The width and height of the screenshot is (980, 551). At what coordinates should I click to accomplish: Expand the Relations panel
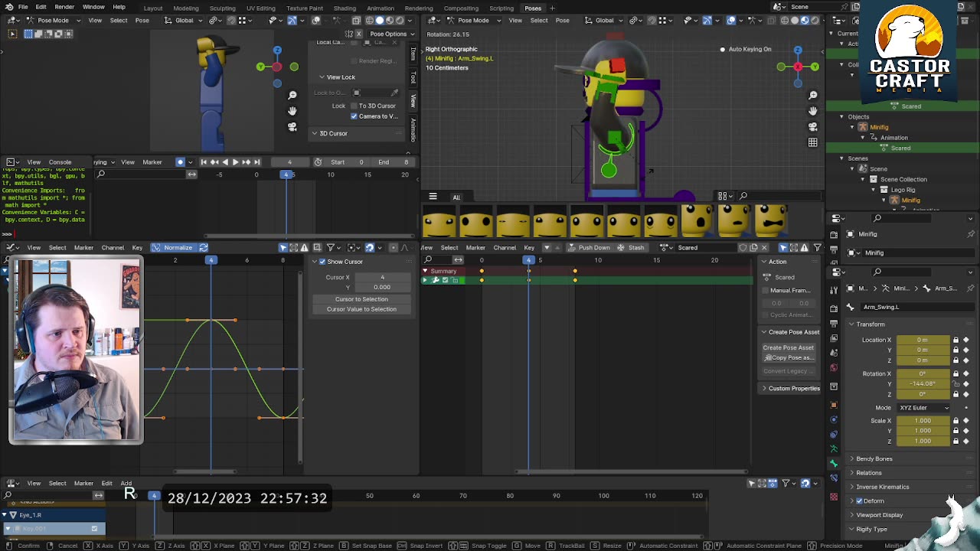868,473
